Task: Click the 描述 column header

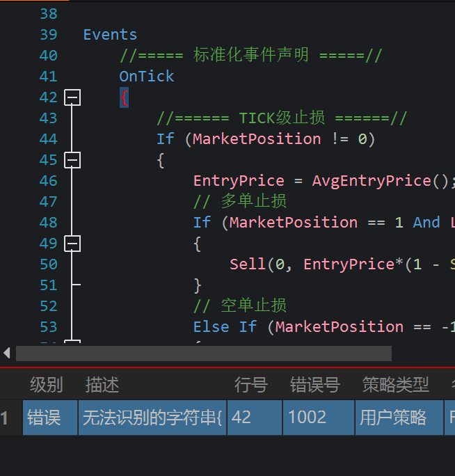Action: click(x=102, y=384)
